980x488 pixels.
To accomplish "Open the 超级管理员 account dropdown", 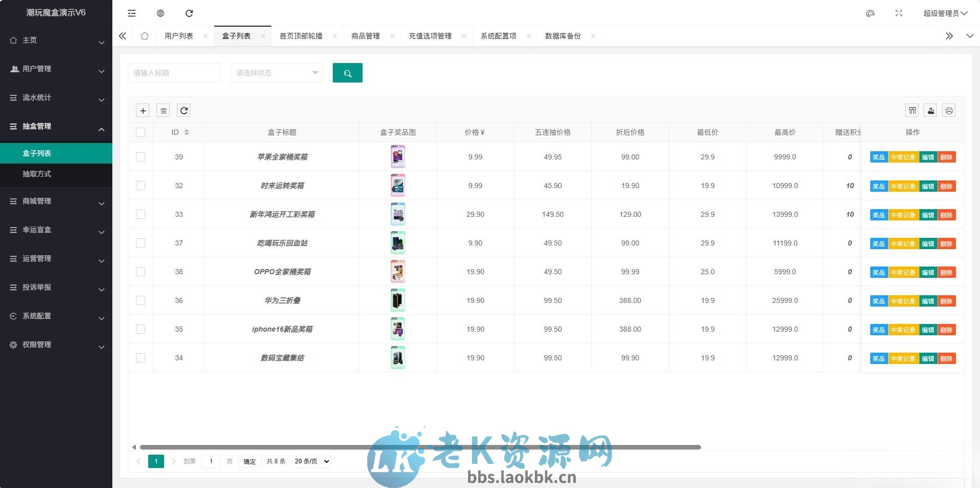I will point(944,13).
